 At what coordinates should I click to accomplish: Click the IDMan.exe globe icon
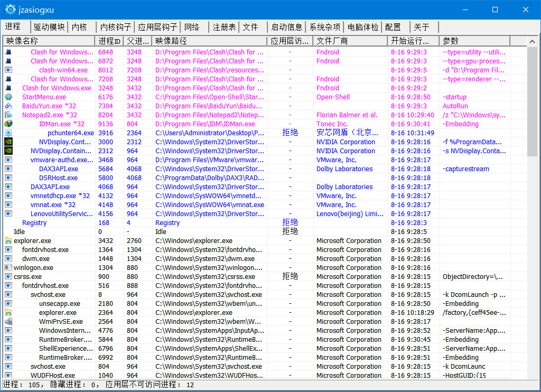[8, 124]
